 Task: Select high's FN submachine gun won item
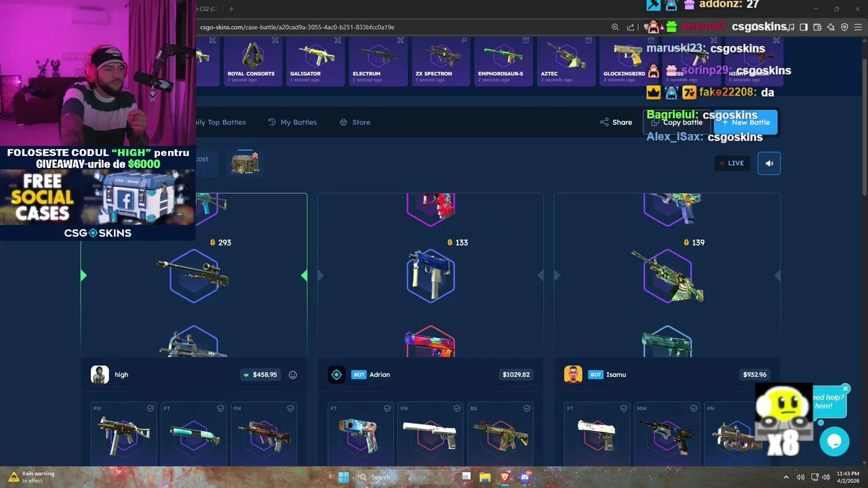click(x=123, y=432)
